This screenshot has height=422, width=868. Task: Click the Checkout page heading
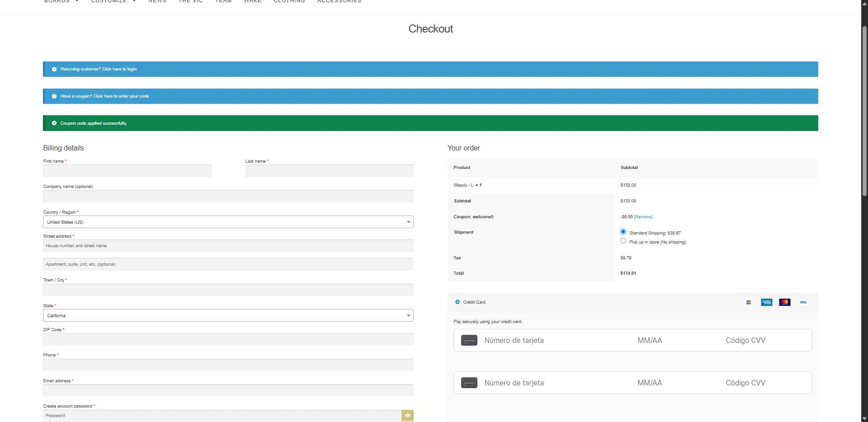(x=430, y=29)
